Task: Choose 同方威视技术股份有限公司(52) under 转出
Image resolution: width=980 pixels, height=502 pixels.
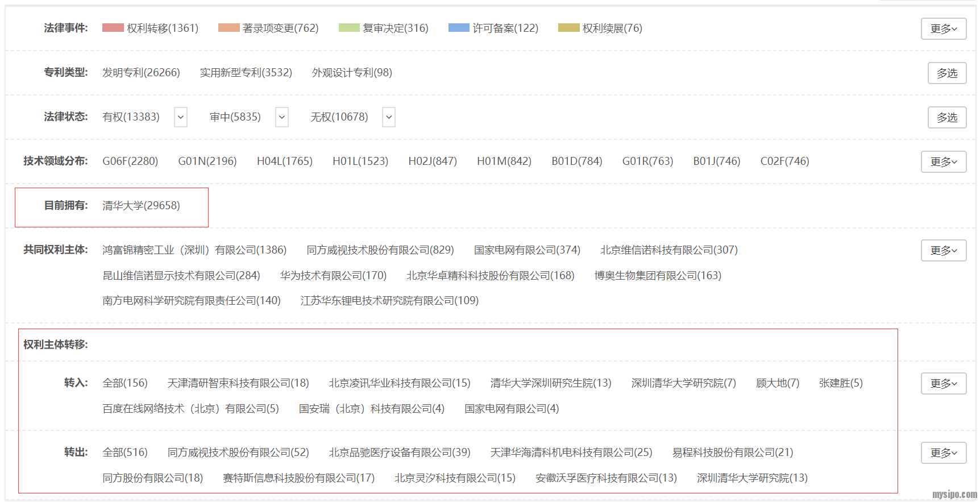Action: pos(238,453)
